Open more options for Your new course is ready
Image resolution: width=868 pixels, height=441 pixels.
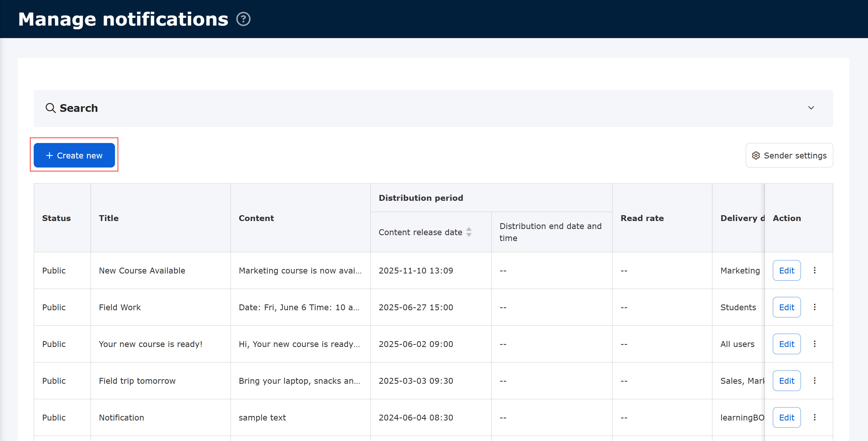click(814, 344)
